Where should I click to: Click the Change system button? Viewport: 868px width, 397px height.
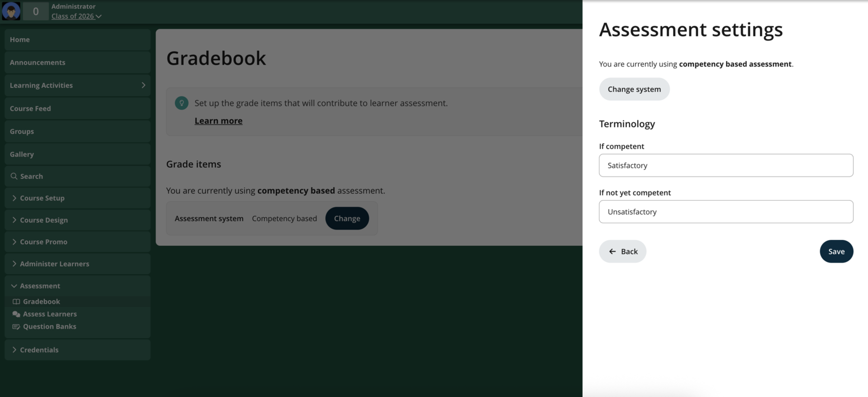[x=634, y=89]
